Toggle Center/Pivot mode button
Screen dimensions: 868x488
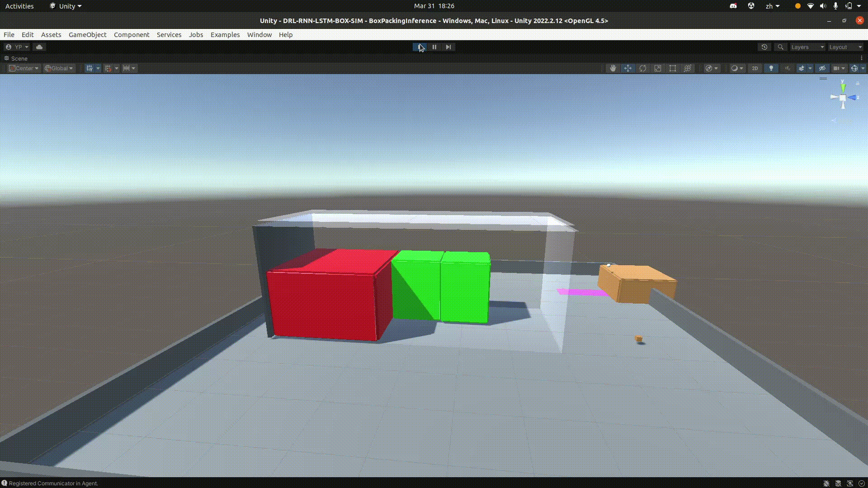(23, 67)
